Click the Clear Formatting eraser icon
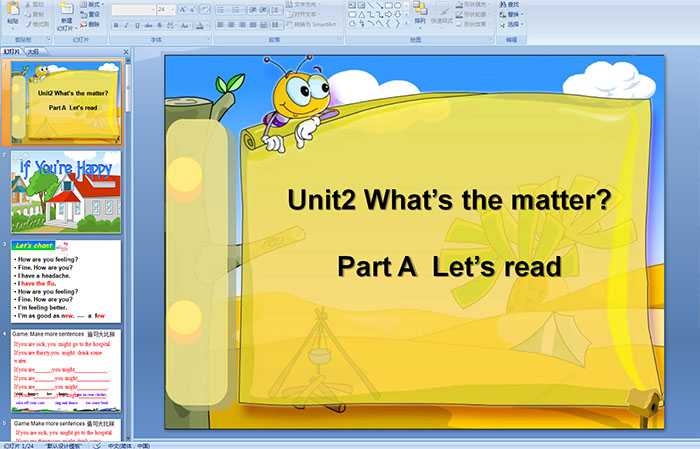The width and height of the screenshot is (700, 449). tap(205, 9)
